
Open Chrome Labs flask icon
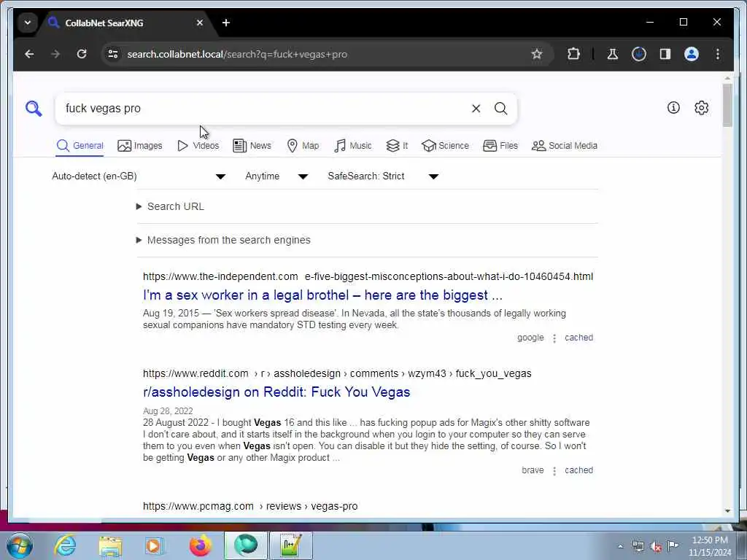613,54
